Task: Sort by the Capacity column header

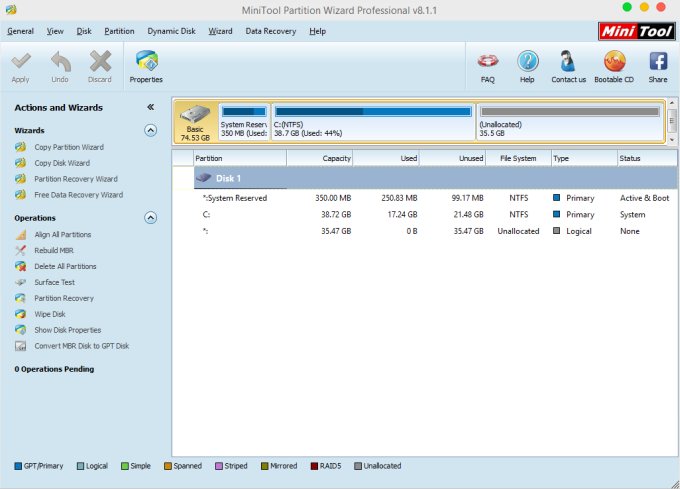Action: [320, 158]
